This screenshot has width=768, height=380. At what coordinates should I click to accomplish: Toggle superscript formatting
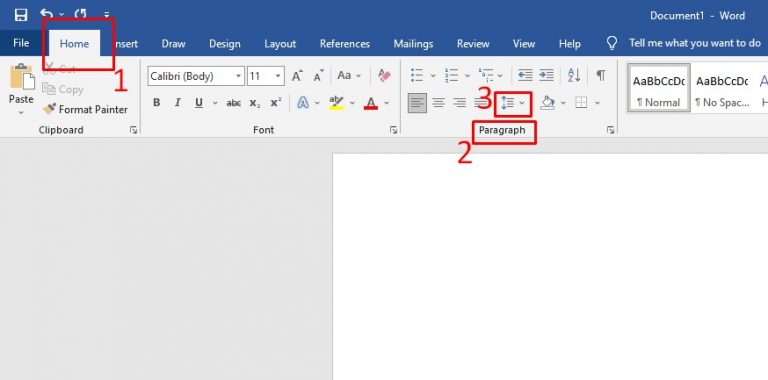click(x=276, y=103)
